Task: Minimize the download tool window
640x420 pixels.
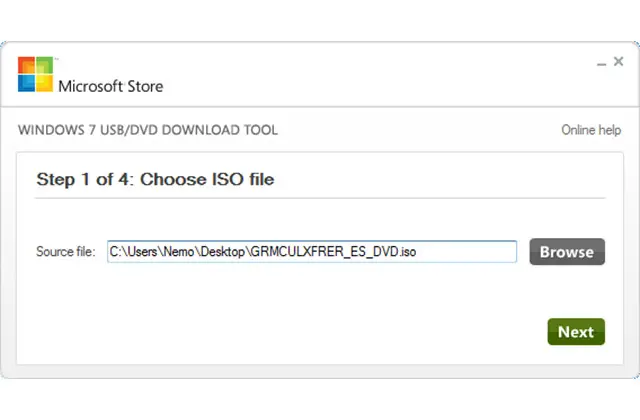Action: pyautogui.click(x=602, y=64)
